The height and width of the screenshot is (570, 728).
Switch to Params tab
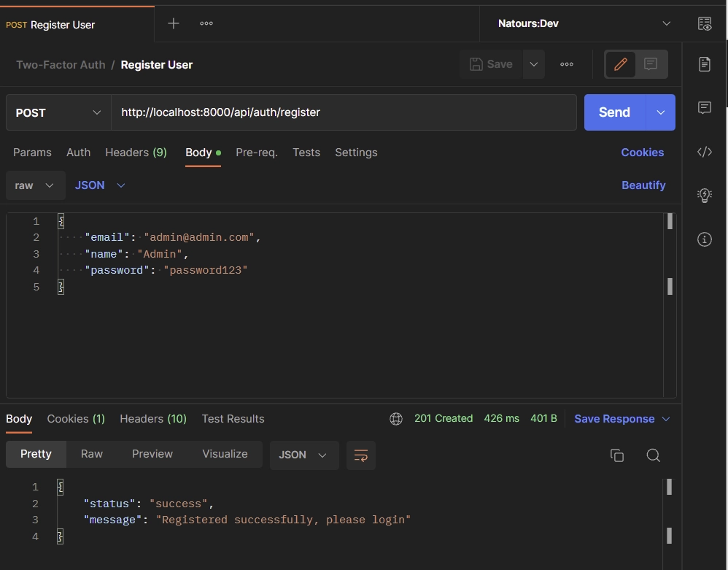32,153
